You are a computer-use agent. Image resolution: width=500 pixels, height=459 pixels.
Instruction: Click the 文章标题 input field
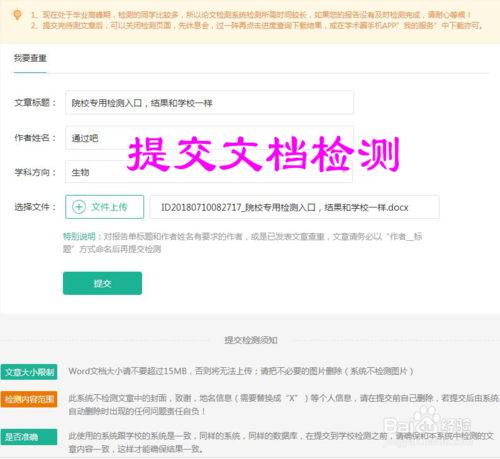[x=209, y=103]
